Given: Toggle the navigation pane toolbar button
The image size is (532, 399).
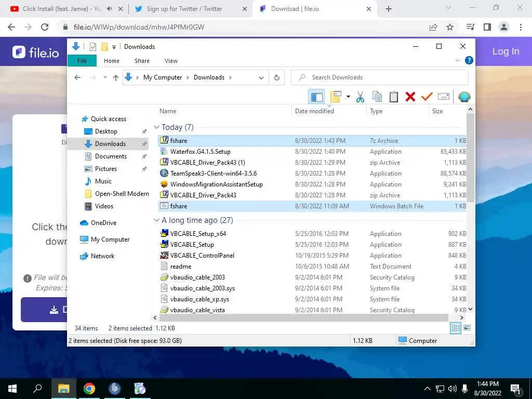Looking at the screenshot, I should pos(316,97).
